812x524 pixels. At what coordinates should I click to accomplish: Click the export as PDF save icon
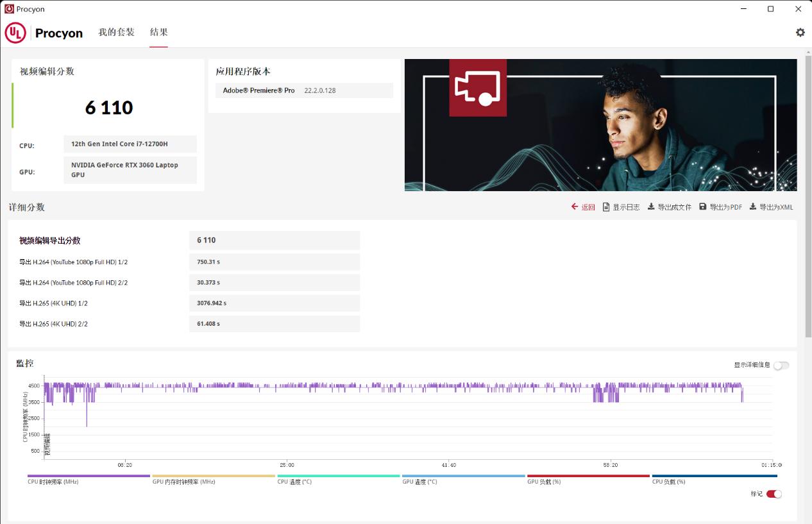pyautogui.click(x=703, y=207)
